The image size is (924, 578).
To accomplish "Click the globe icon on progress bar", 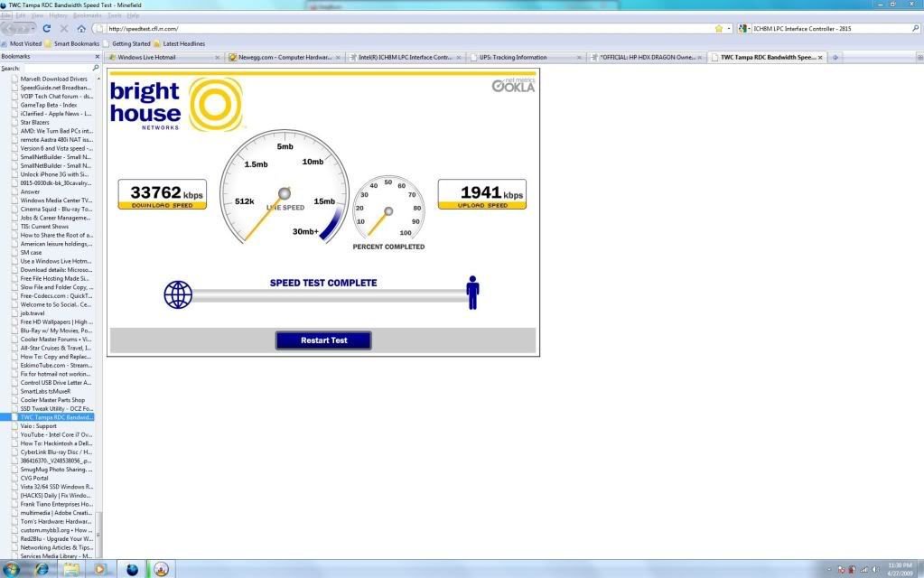I will (178, 294).
